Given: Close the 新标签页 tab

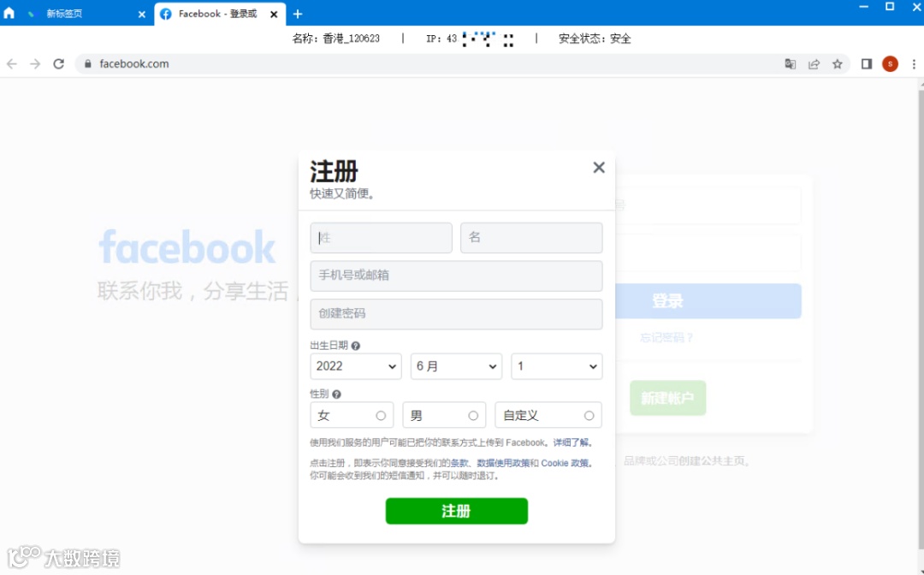Looking at the screenshot, I should point(141,15).
